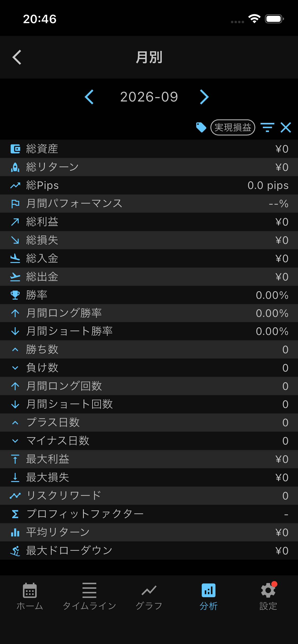Go to the previous month arrow

click(89, 97)
